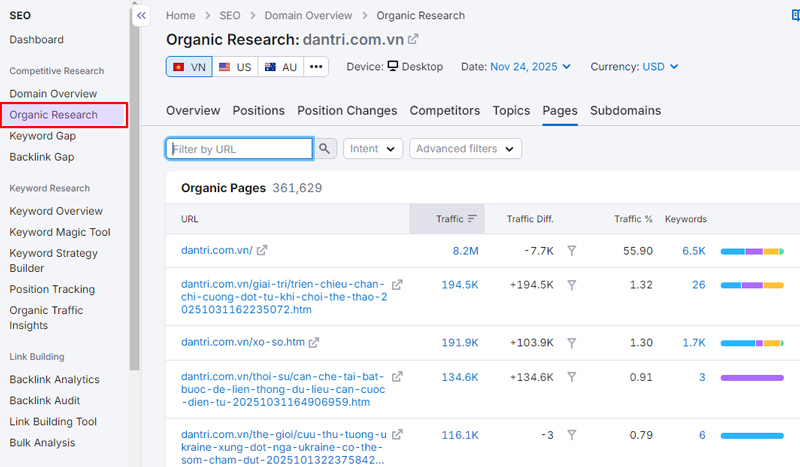Screen dimensions: 800x467
Task: Click filter funnel icon in the xo-so.htm row
Action: tap(571, 342)
